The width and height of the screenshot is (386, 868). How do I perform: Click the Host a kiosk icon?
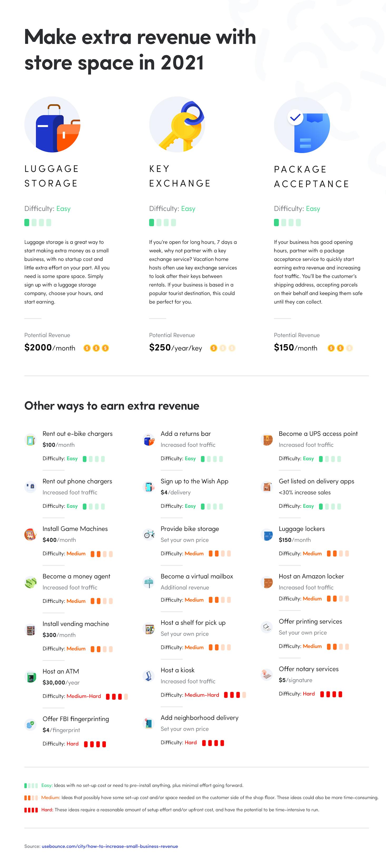[149, 676]
